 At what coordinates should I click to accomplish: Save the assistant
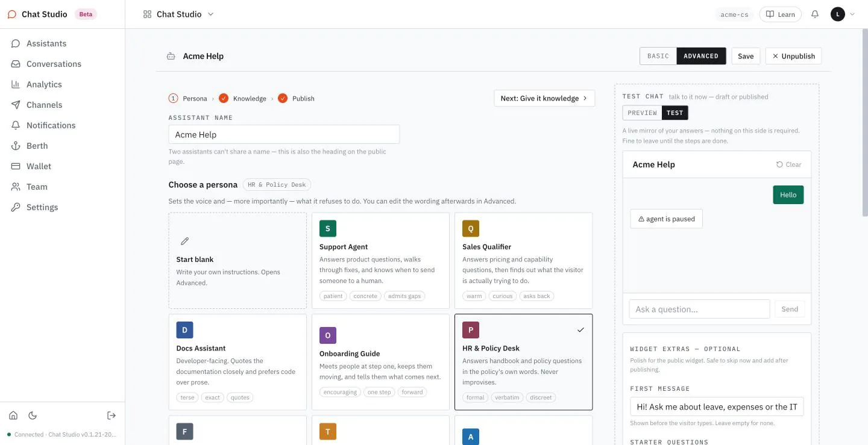[x=746, y=56]
